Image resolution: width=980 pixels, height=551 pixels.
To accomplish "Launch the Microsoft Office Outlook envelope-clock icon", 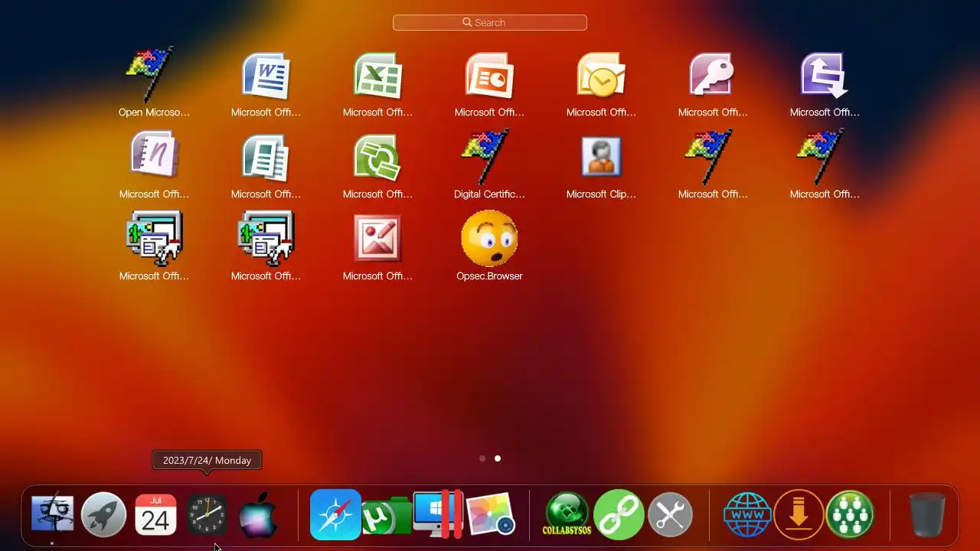I will [601, 76].
